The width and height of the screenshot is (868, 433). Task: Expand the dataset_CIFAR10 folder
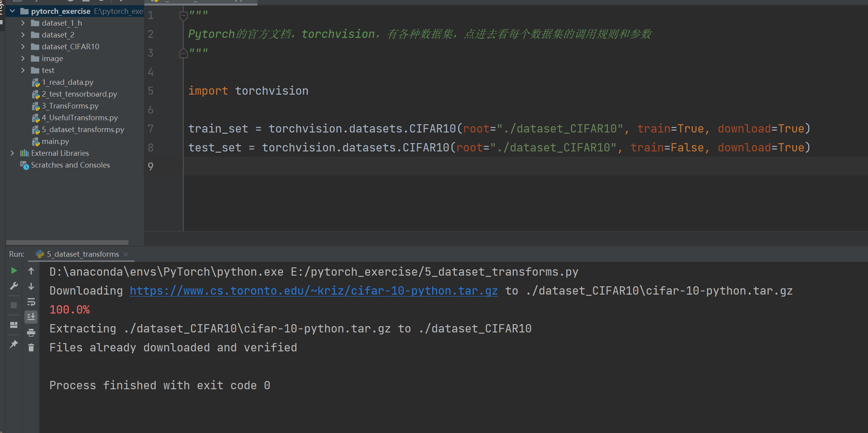[x=23, y=47]
